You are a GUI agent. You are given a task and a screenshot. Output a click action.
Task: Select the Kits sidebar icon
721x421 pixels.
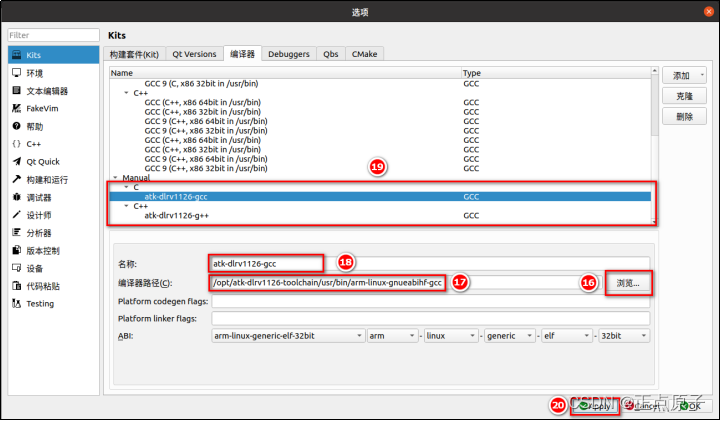(x=17, y=55)
